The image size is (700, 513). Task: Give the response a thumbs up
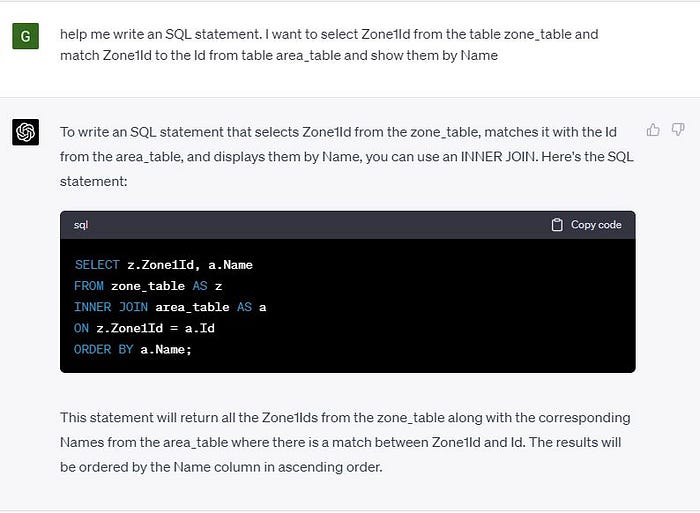tap(653, 130)
